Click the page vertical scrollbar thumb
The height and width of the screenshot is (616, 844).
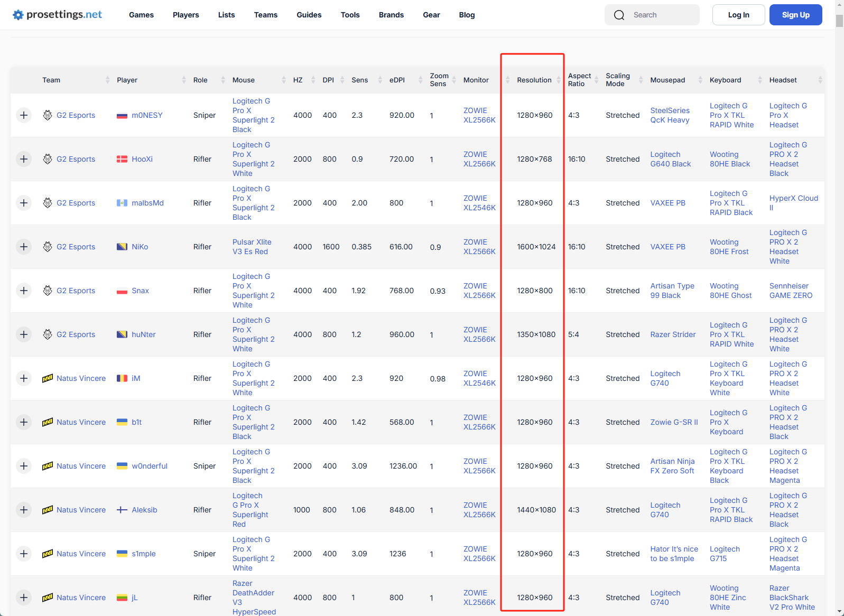[x=839, y=21]
